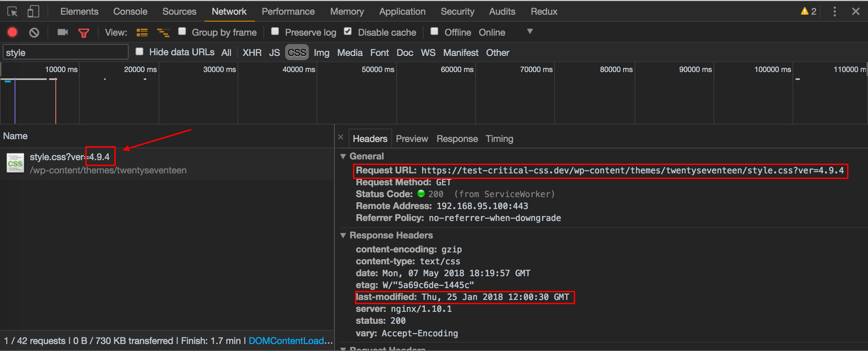Filter requests by WS

click(x=428, y=53)
